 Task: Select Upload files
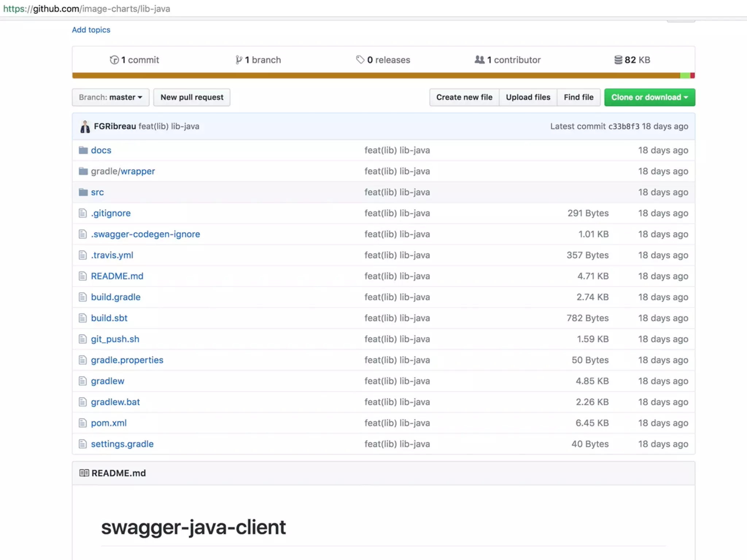[528, 97]
